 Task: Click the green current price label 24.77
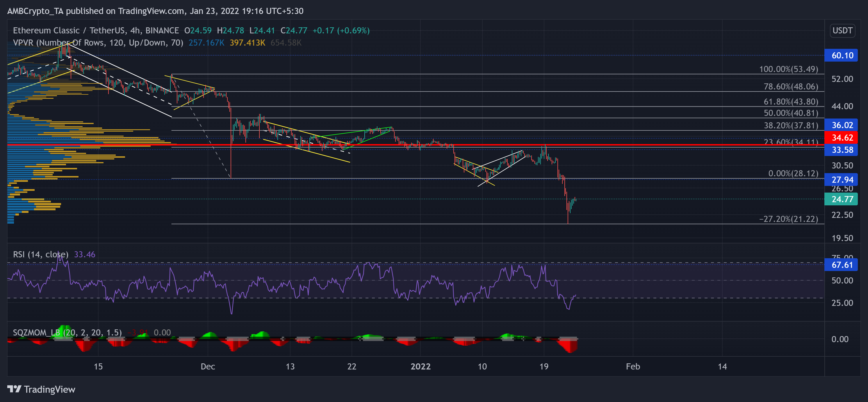[840, 199]
